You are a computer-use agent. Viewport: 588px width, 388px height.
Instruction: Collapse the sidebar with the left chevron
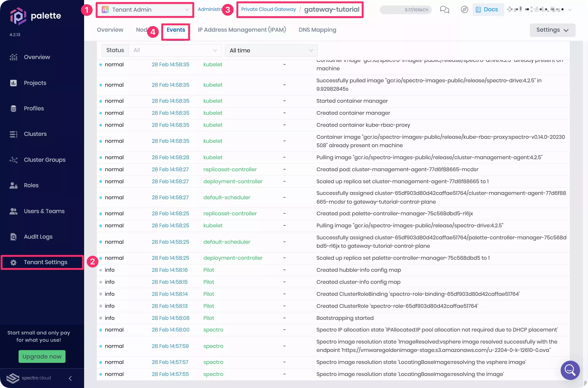pos(70,378)
